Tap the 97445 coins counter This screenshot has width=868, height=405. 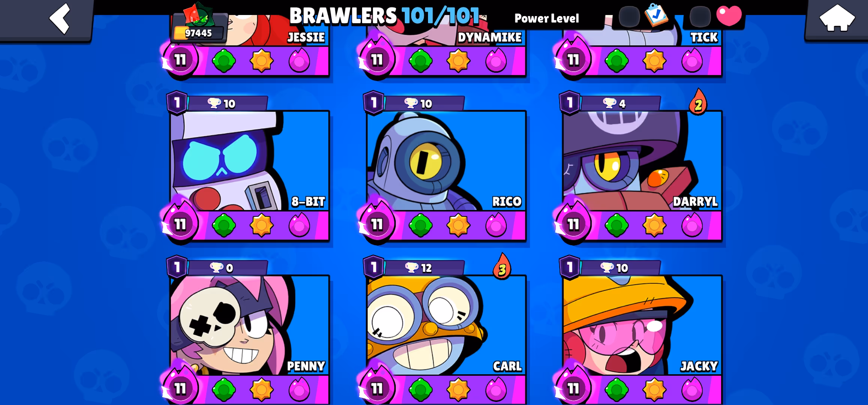(x=199, y=33)
